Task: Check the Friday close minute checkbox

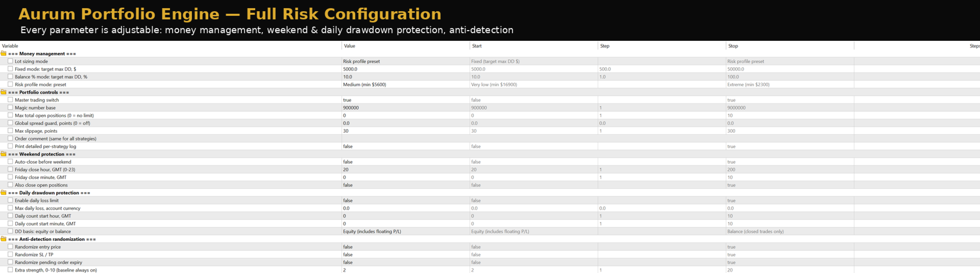Action: click(x=10, y=177)
